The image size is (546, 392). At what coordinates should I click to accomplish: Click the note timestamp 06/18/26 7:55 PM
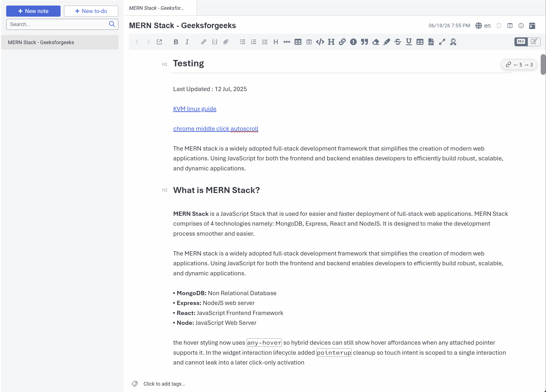[x=449, y=26]
